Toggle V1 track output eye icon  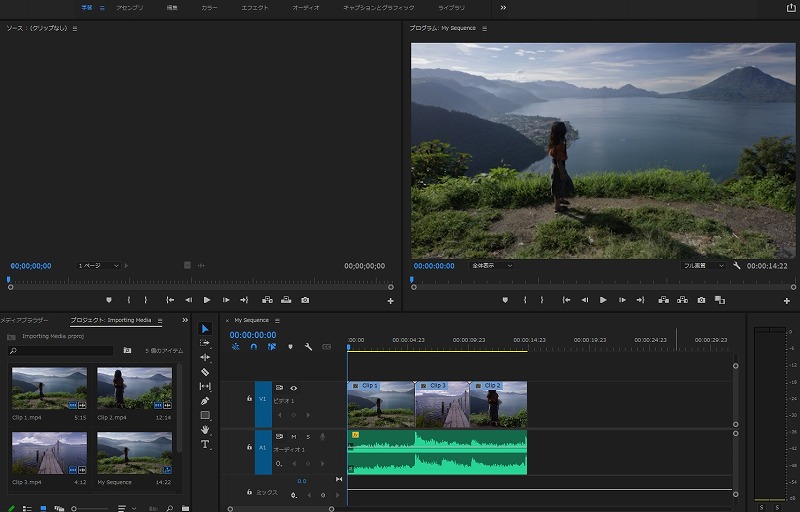point(293,388)
